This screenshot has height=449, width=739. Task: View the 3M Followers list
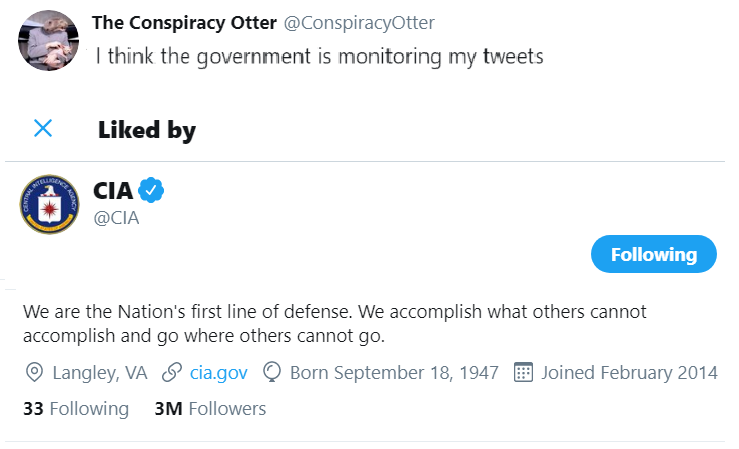tap(210, 408)
